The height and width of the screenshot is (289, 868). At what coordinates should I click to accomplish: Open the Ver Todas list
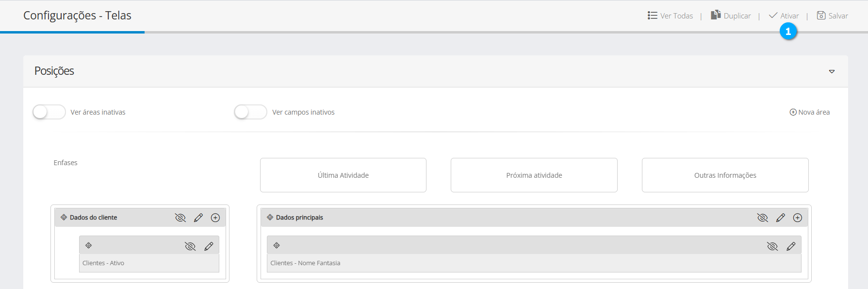click(x=671, y=16)
